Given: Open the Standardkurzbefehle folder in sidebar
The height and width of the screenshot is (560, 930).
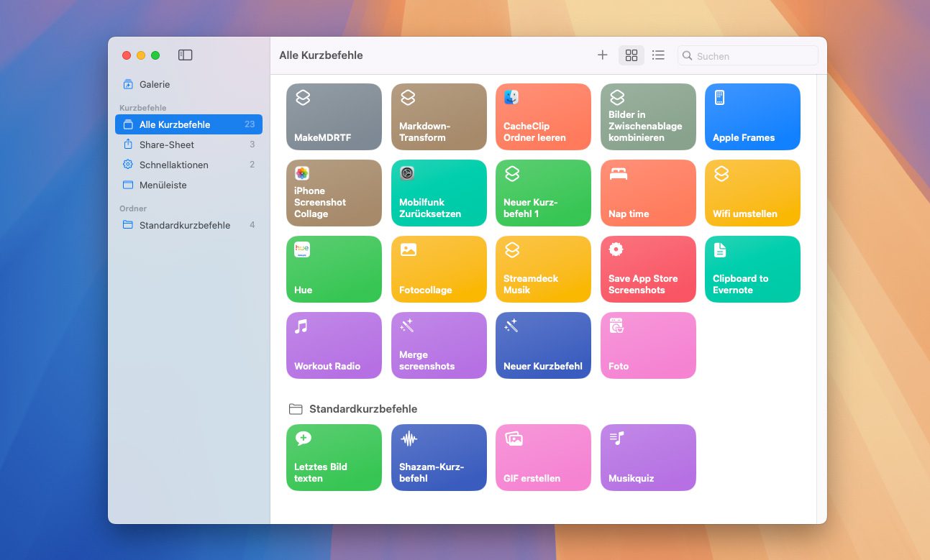Looking at the screenshot, I should coord(184,225).
